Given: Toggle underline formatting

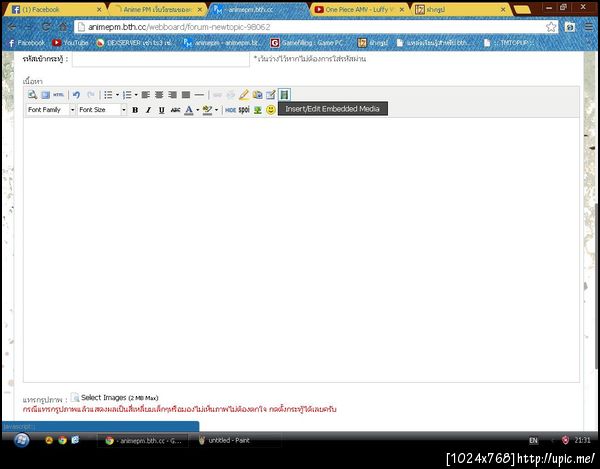Looking at the screenshot, I should tap(161, 110).
